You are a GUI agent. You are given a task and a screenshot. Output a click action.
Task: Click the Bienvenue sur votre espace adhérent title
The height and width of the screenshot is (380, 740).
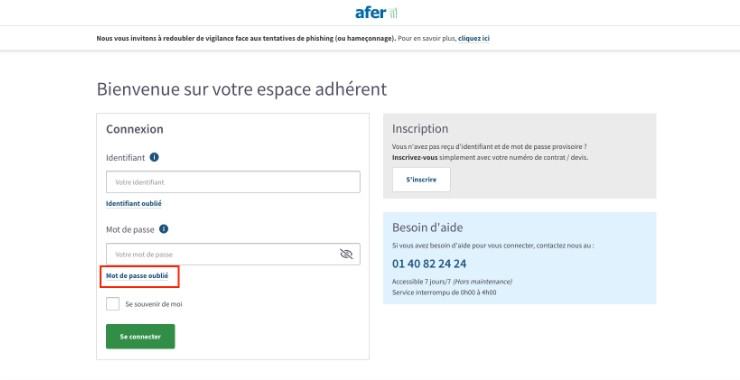coord(242,89)
